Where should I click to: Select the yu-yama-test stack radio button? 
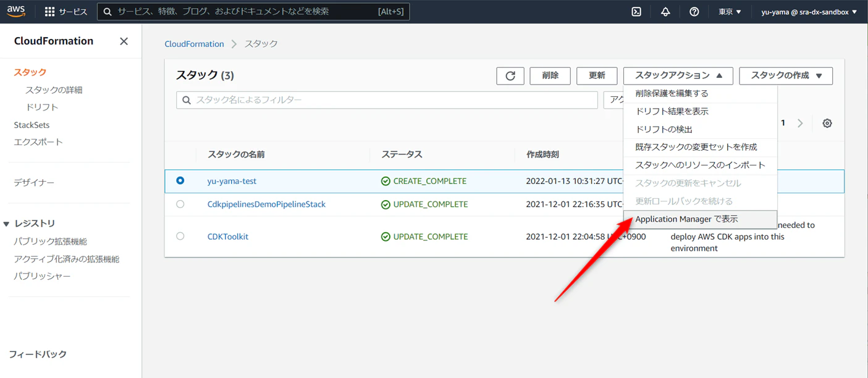(x=180, y=181)
